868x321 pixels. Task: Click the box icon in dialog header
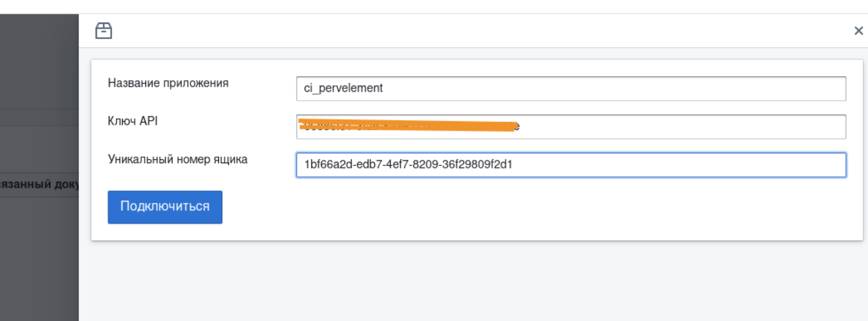pyautogui.click(x=104, y=31)
